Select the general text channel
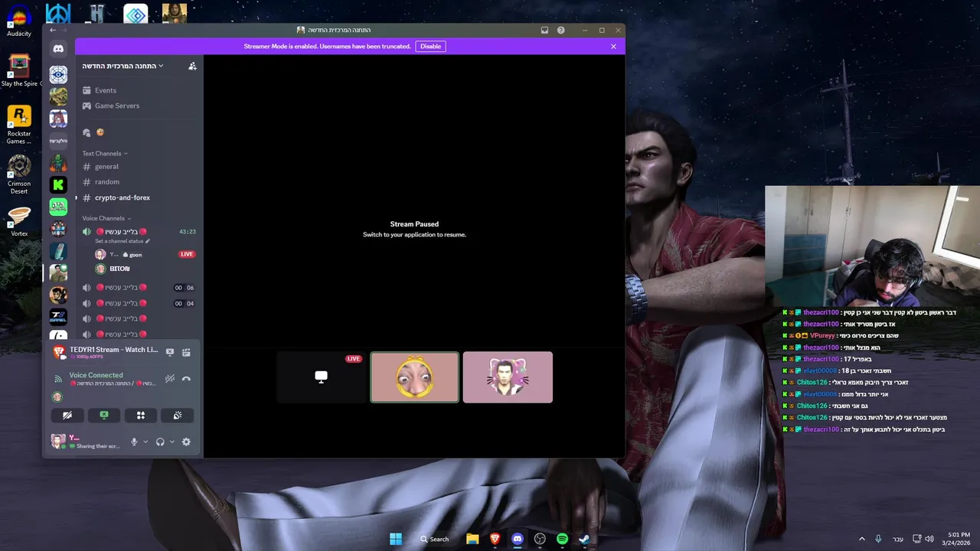Screen dimensions: 980x551 coord(138,166)
